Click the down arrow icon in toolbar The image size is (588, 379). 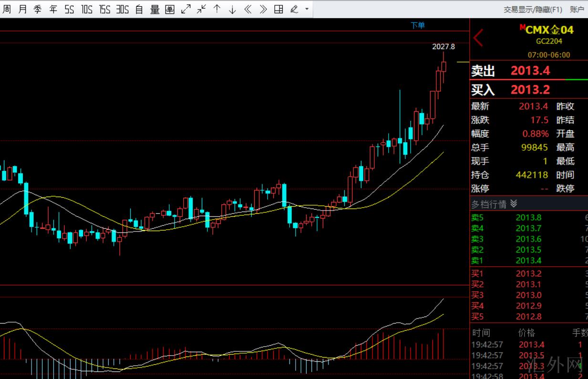click(232, 9)
